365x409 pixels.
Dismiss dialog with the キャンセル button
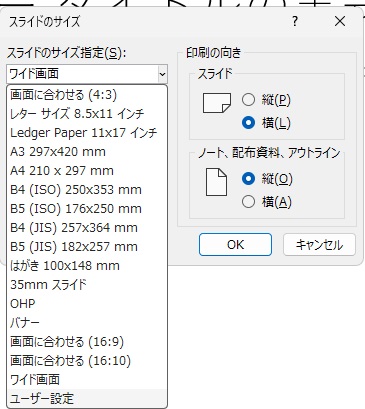pyautogui.click(x=319, y=245)
